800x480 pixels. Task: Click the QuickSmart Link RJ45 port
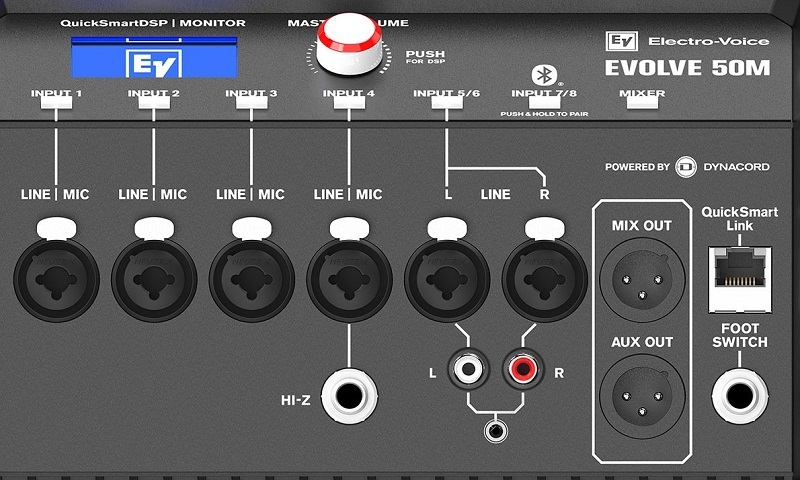point(740,280)
